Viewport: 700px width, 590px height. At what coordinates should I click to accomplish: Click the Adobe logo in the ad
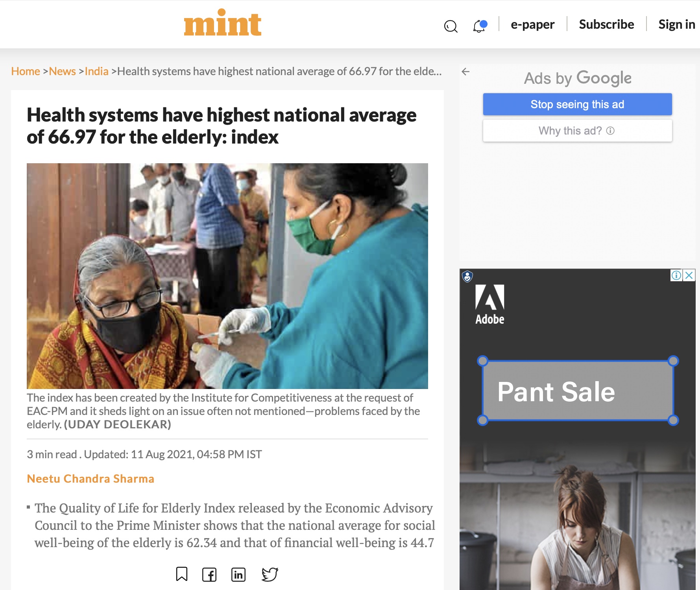(x=489, y=305)
